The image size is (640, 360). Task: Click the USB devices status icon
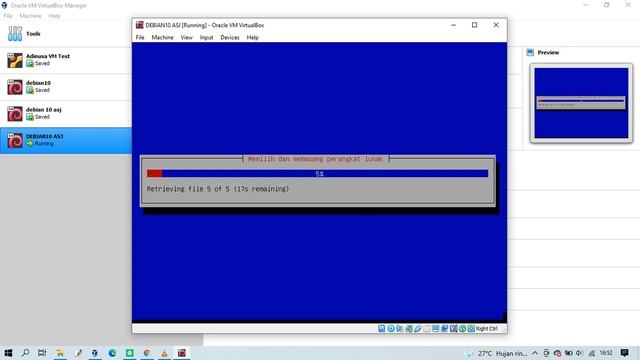point(418,329)
